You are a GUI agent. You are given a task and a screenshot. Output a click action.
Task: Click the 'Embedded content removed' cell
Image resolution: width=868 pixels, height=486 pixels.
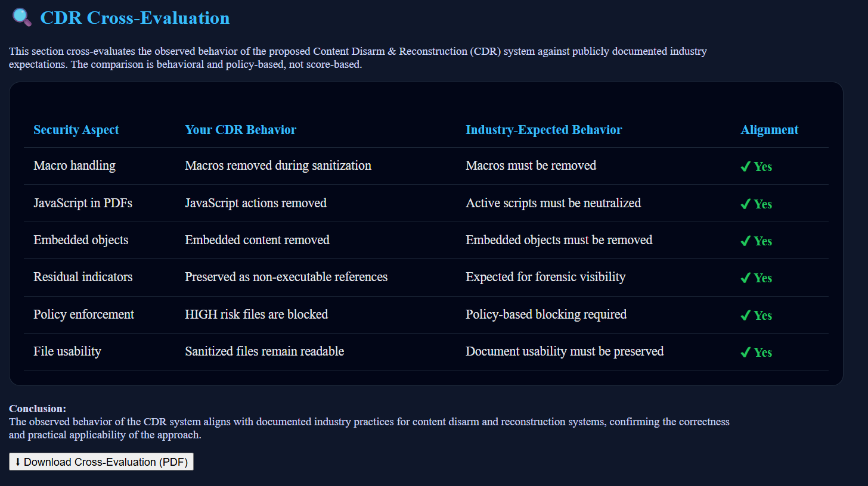pyautogui.click(x=257, y=240)
